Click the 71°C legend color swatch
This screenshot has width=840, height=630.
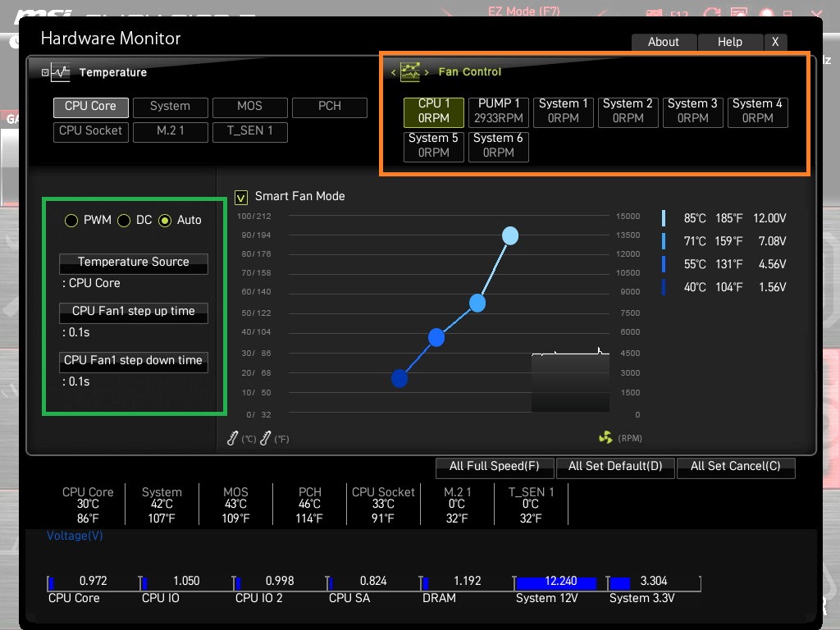(x=664, y=241)
